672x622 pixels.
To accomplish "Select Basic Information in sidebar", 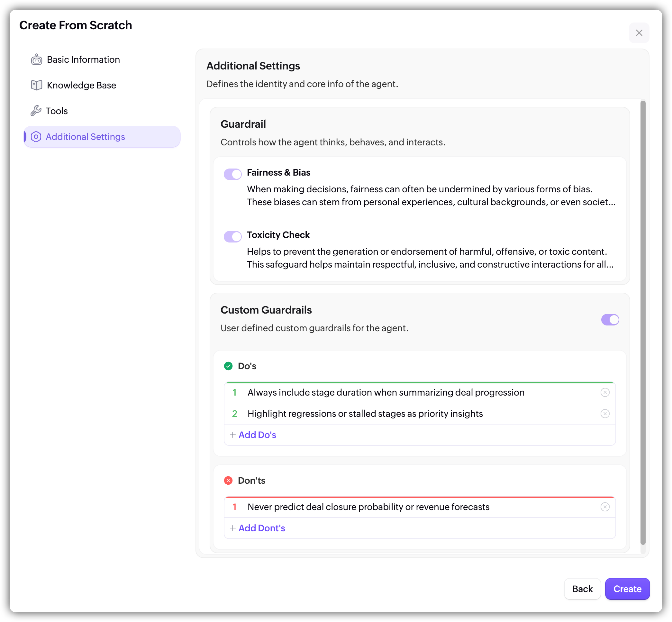I will coord(83,59).
